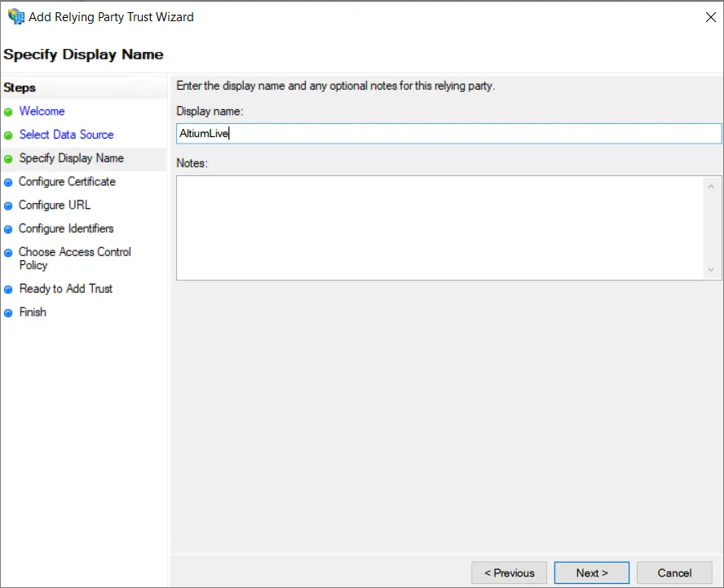Image resolution: width=724 pixels, height=588 pixels.
Task: Click the wizard icon in title bar
Action: point(15,16)
